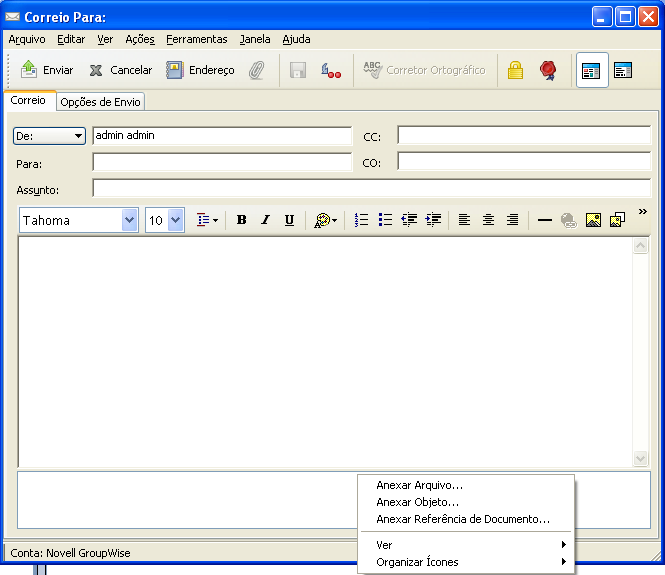Insert a numbered list
Screen dimensions: 665x575
[x=362, y=220]
